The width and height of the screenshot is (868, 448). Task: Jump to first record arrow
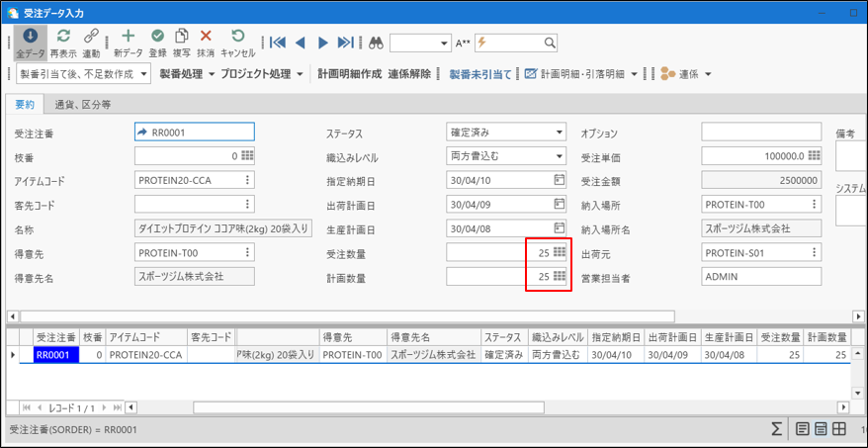[x=278, y=43]
